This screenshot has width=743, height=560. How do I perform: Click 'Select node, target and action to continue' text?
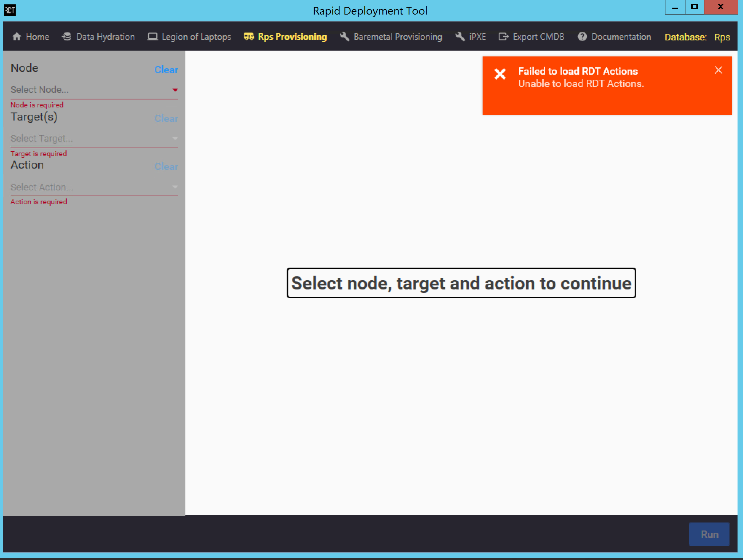click(461, 283)
